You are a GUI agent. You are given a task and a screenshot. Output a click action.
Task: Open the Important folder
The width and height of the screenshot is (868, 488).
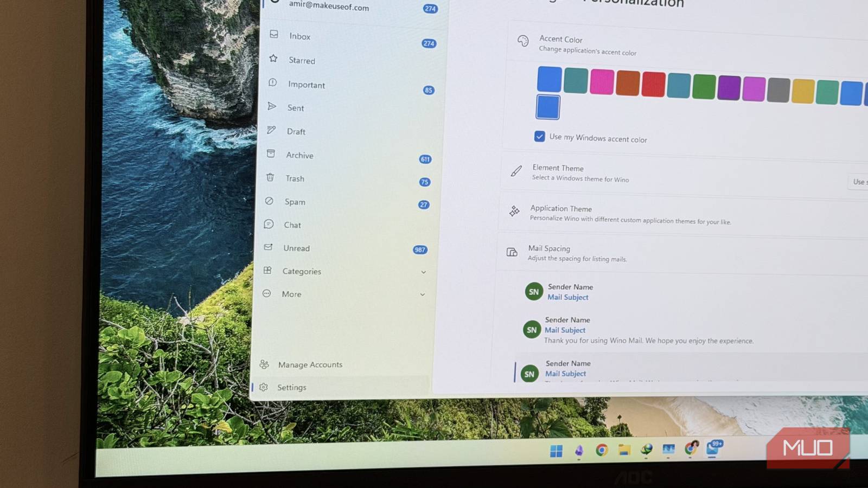(307, 85)
